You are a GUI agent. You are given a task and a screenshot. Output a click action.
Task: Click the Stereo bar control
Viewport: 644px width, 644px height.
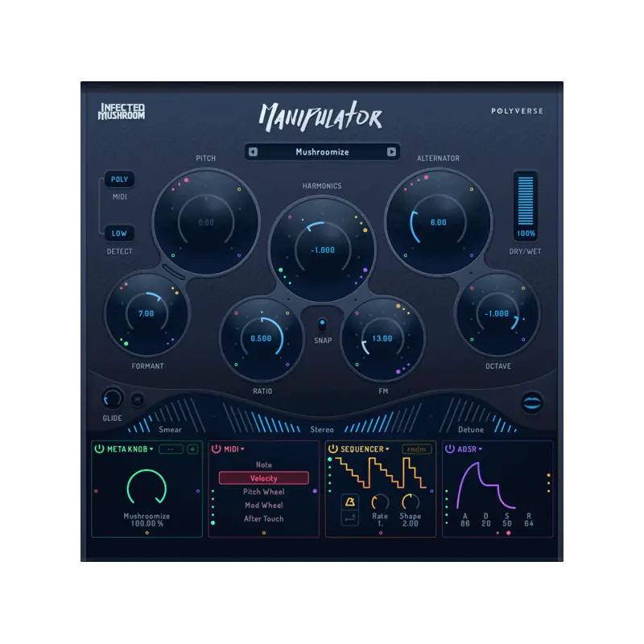tap(323, 417)
